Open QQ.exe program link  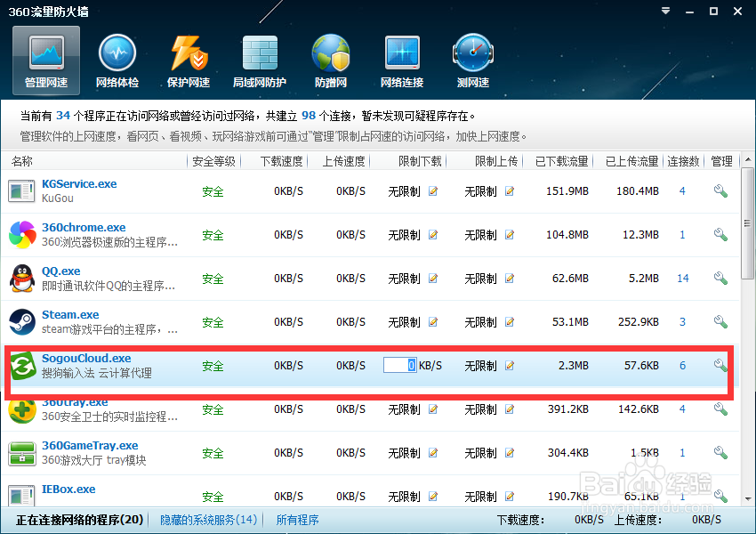click(x=60, y=271)
